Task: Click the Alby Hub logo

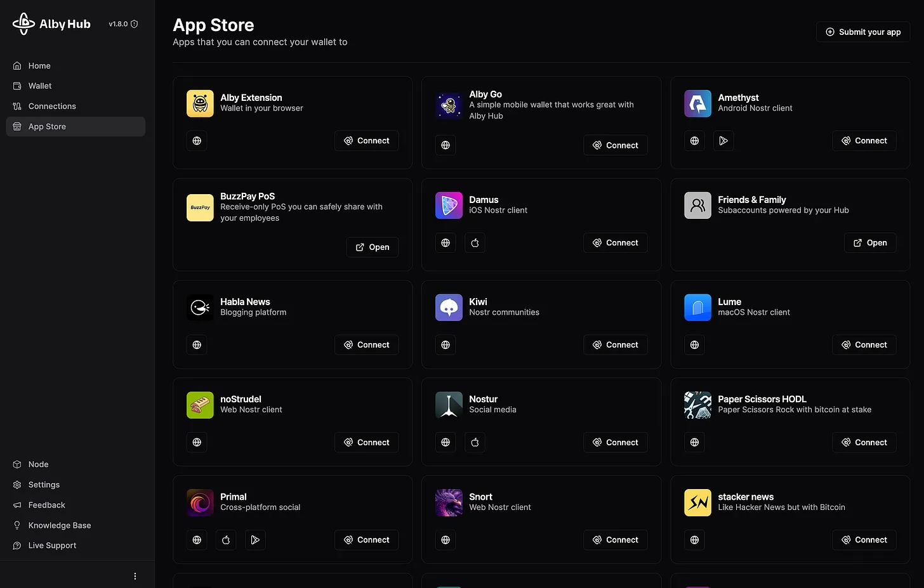Action: tap(51, 24)
